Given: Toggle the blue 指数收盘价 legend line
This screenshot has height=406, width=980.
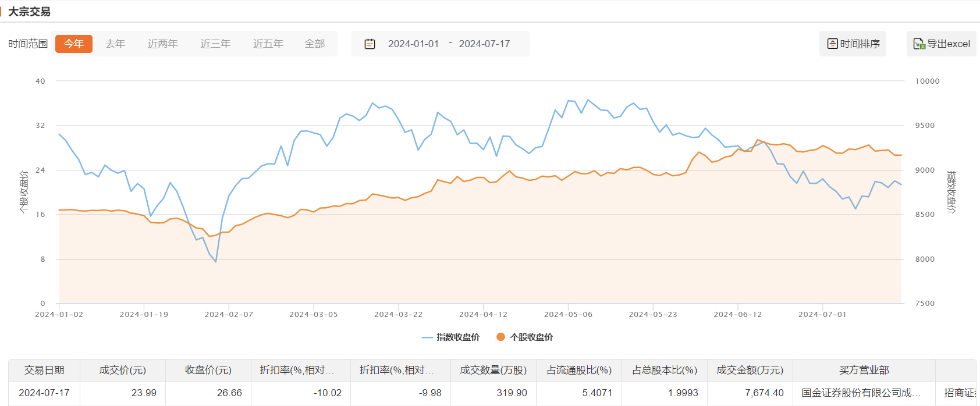Looking at the screenshot, I should tap(427, 337).
